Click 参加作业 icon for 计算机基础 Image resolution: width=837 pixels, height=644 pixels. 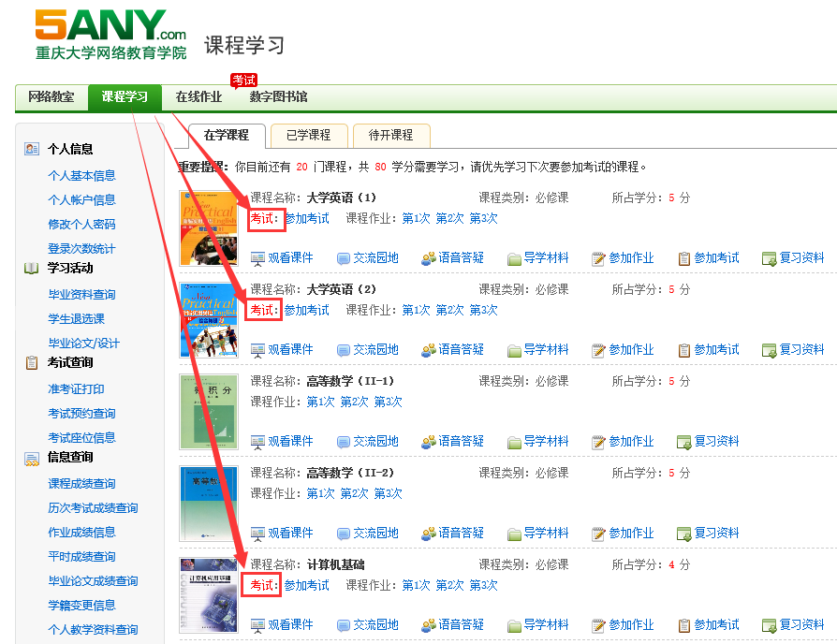(599, 625)
